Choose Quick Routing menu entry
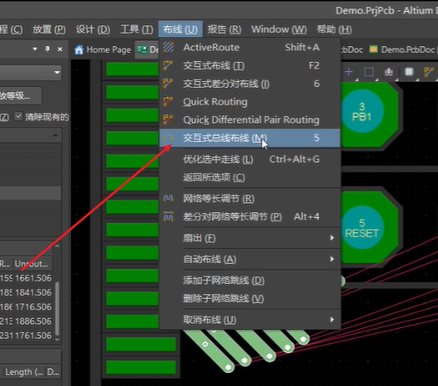Screen dimensions: 438x386 (250, 101)
